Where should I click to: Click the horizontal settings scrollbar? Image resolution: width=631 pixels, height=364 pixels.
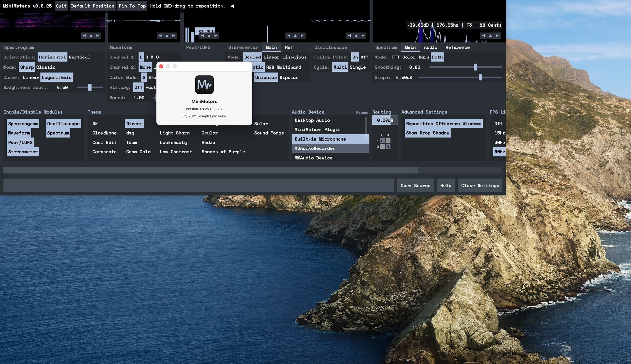click(210, 170)
